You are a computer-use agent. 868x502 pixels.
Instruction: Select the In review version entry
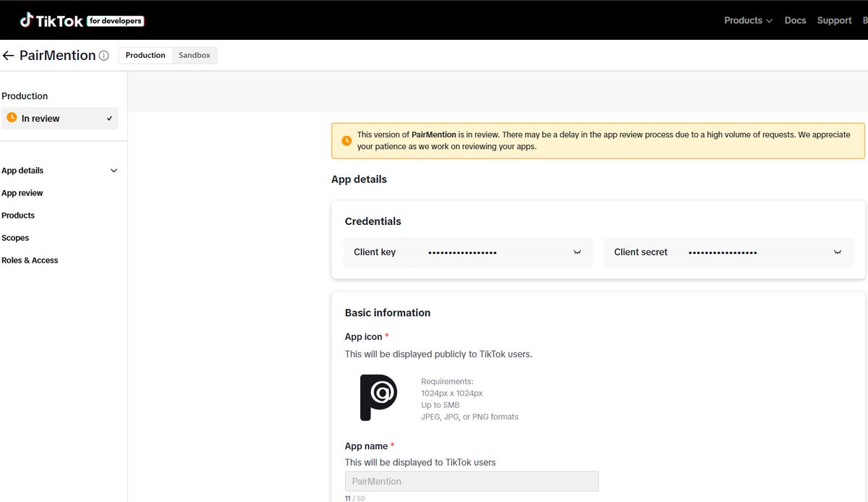(x=60, y=118)
